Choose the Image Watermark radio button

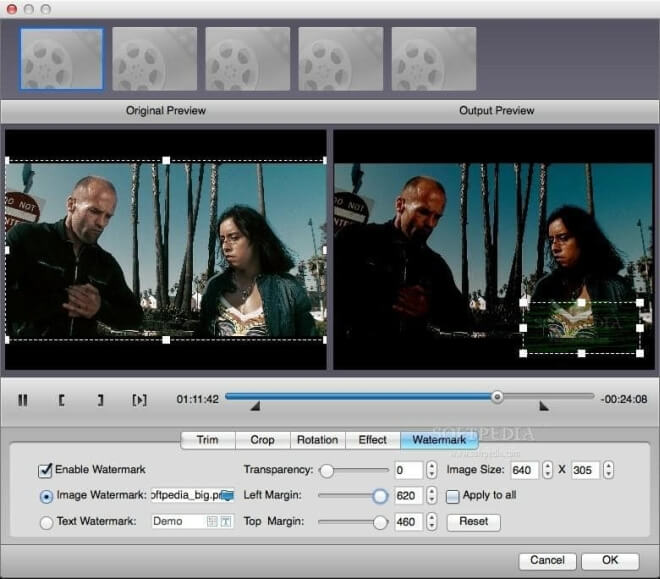point(46,497)
